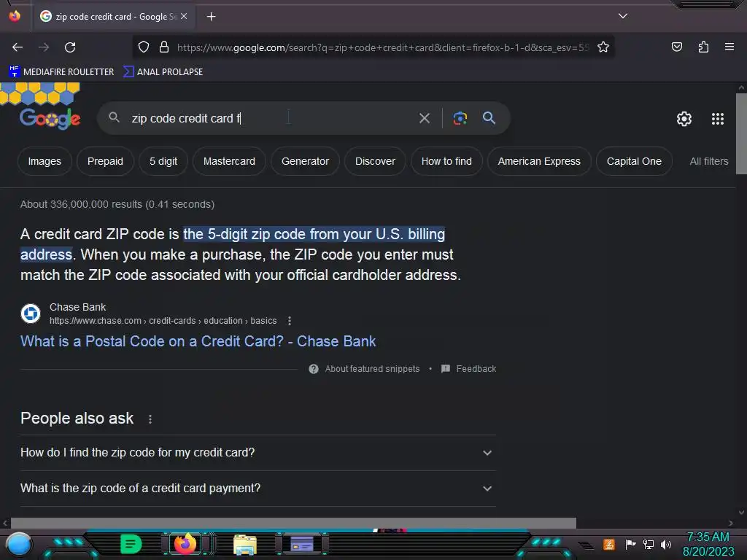Open the Firefox hamburger application menu
The width and height of the screenshot is (747, 560).
click(729, 47)
